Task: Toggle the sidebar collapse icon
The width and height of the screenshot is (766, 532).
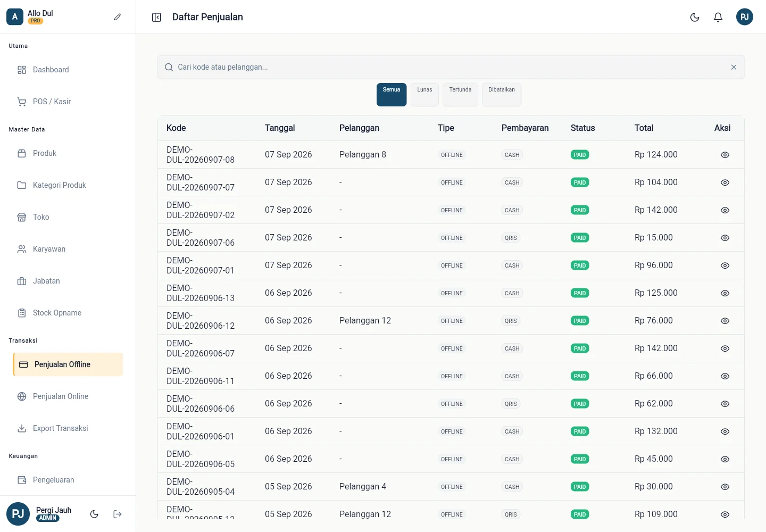Action: point(156,18)
